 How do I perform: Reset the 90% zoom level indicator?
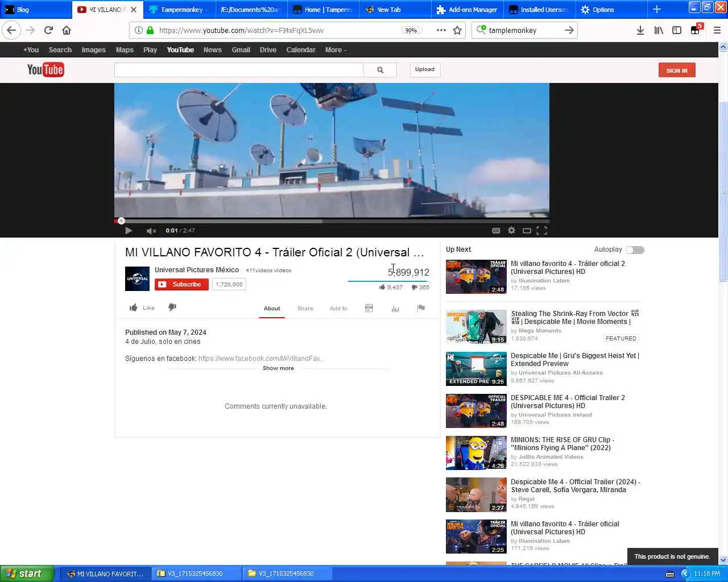(411, 31)
